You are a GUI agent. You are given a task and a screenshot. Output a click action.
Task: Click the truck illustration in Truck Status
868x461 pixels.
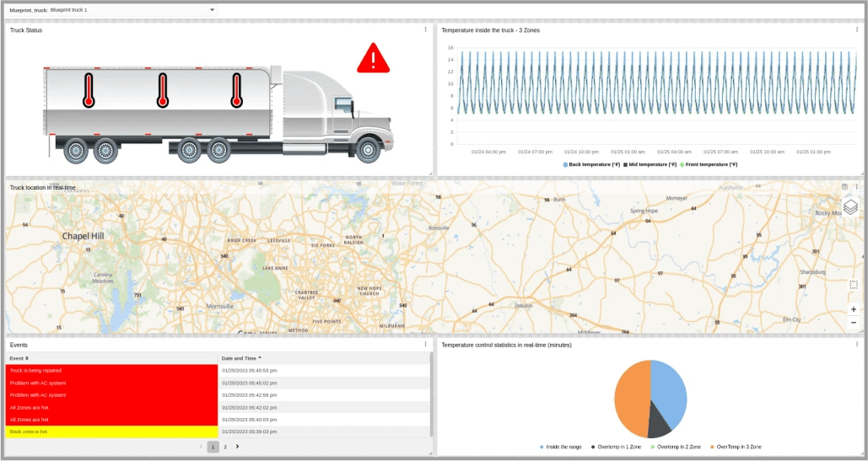coord(218,115)
